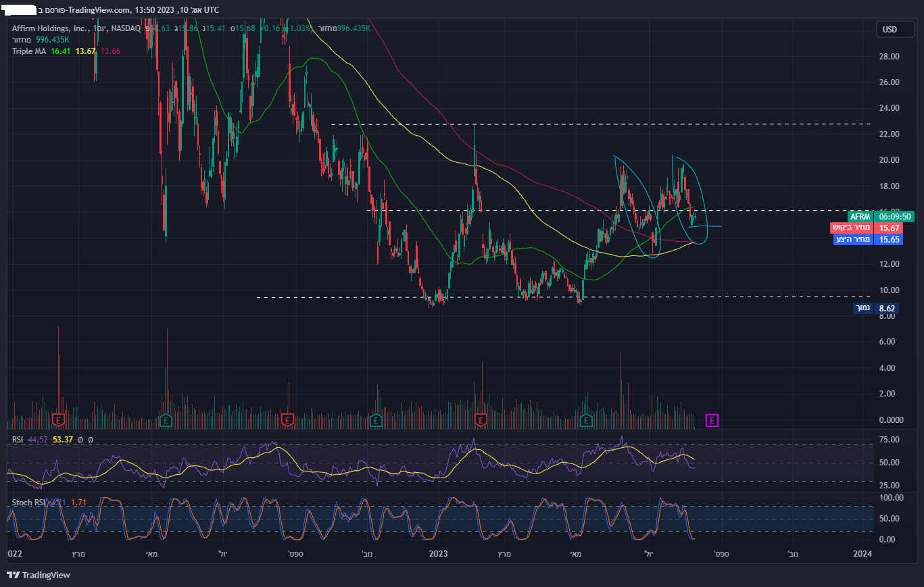Click the 20.00 price axis label

[890, 160]
